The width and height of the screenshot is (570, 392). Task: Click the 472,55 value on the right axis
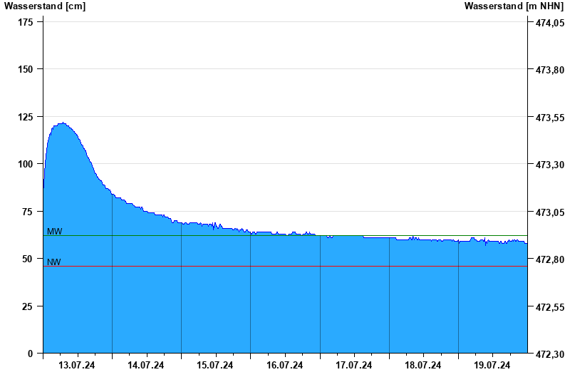[550, 307]
